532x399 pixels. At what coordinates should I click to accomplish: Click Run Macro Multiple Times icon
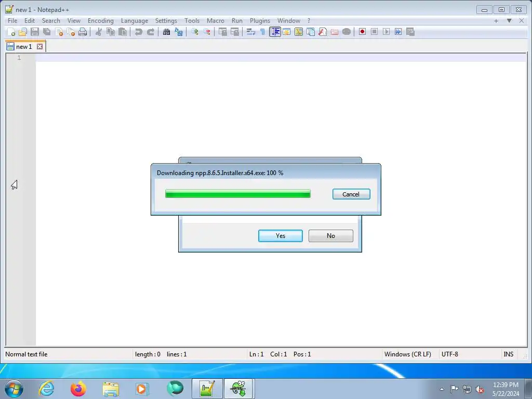(x=398, y=32)
